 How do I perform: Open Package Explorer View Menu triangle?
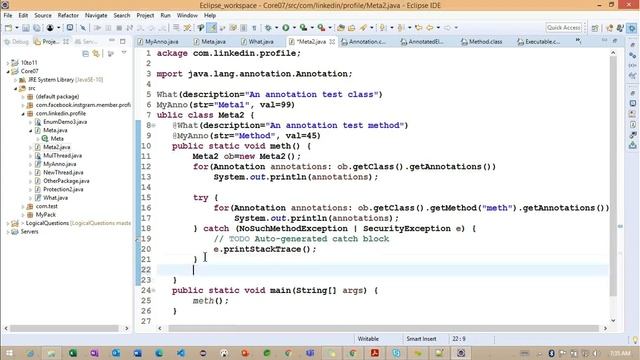pos(124,53)
